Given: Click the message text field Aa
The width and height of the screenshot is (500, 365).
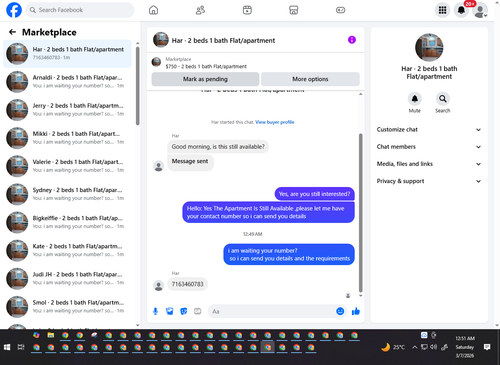Looking at the screenshot, I should tap(272, 311).
